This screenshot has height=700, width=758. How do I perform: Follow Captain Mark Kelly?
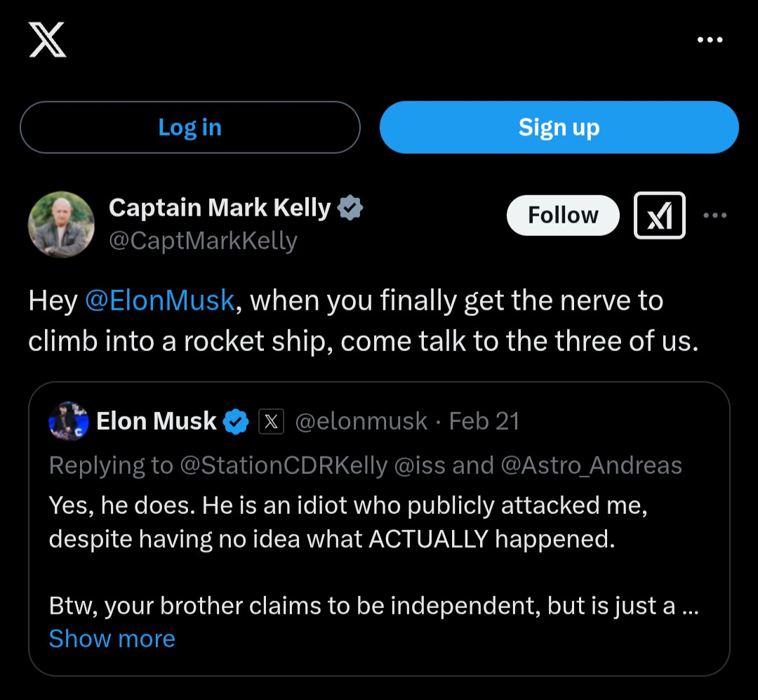[563, 216]
